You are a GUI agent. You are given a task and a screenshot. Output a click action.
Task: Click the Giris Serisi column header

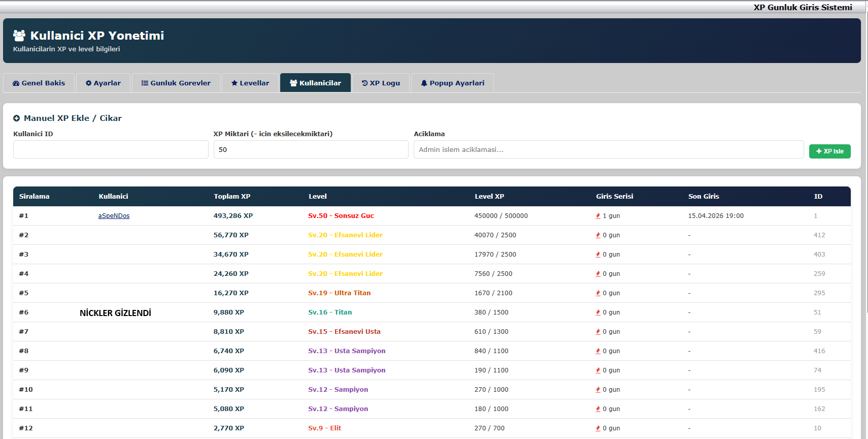point(614,197)
